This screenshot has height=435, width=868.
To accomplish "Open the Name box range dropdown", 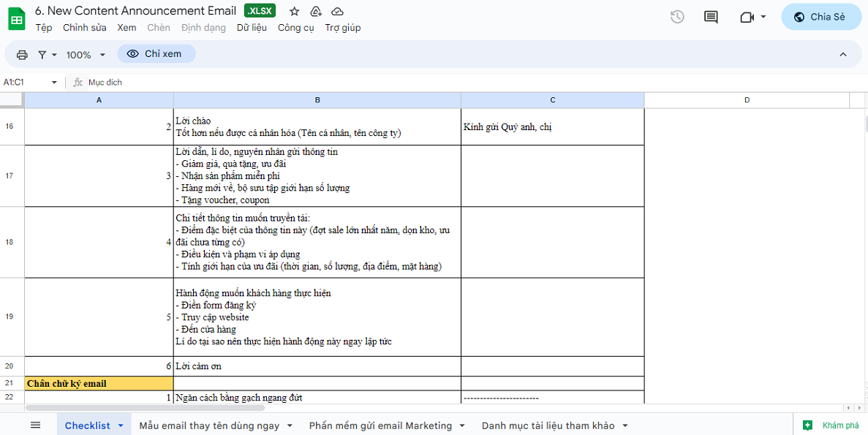I will pos(54,83).
